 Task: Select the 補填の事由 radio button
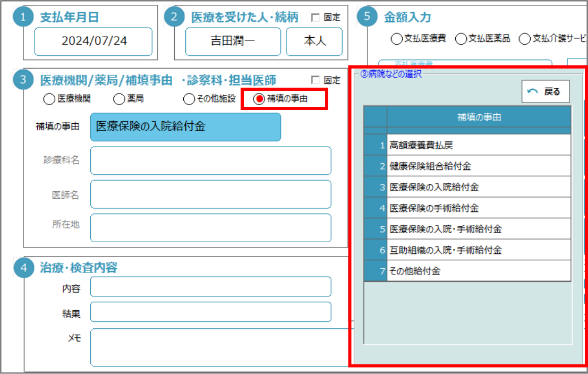[259, 99]
